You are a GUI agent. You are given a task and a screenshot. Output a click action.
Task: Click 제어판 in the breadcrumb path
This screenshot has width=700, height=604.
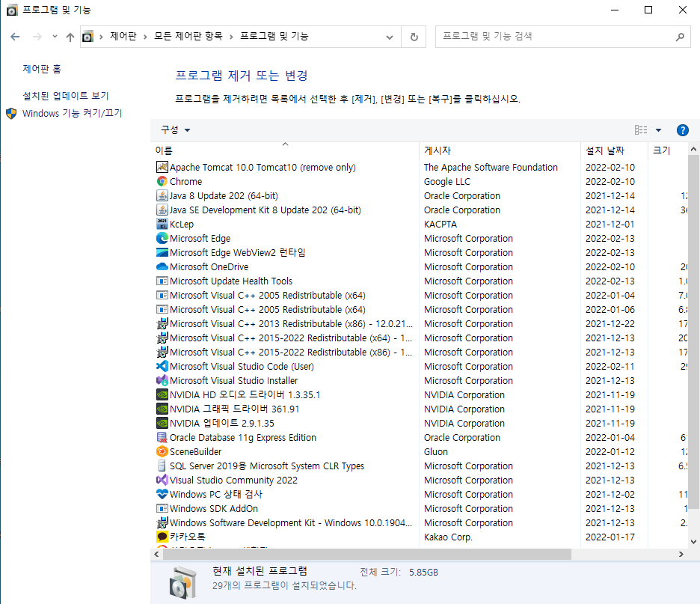123,36
